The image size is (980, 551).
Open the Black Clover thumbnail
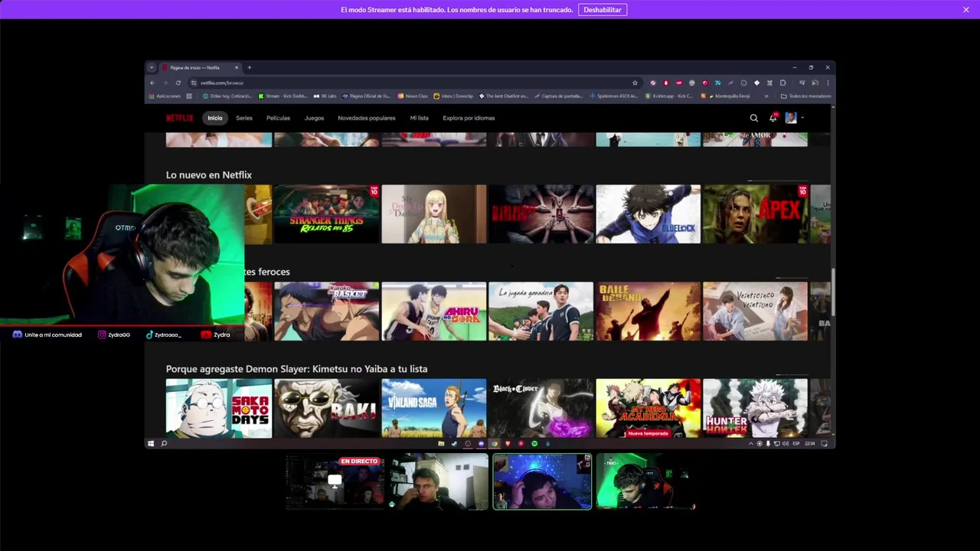541,408
